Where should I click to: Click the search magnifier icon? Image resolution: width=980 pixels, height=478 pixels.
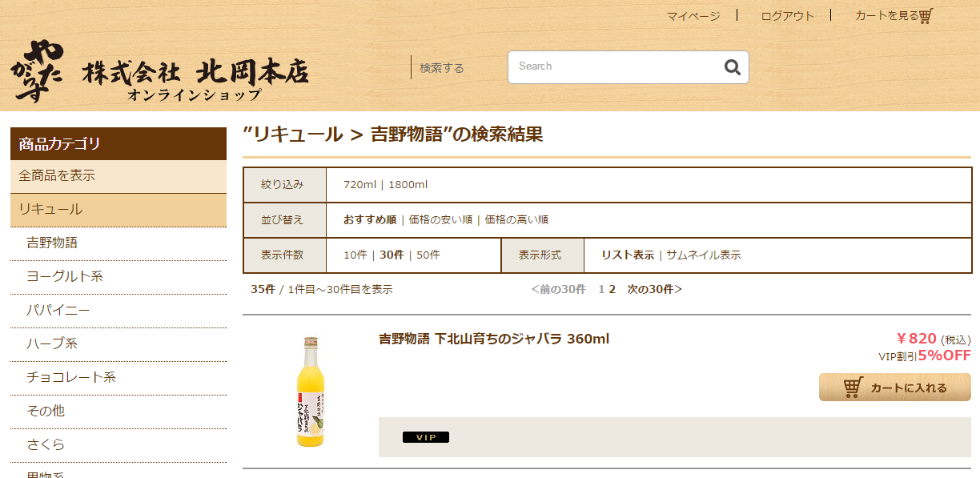coord(732,67)
